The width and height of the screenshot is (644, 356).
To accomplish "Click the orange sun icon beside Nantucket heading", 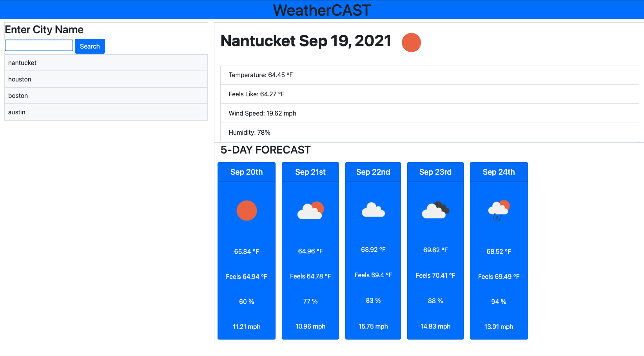I will pos(411,42).
